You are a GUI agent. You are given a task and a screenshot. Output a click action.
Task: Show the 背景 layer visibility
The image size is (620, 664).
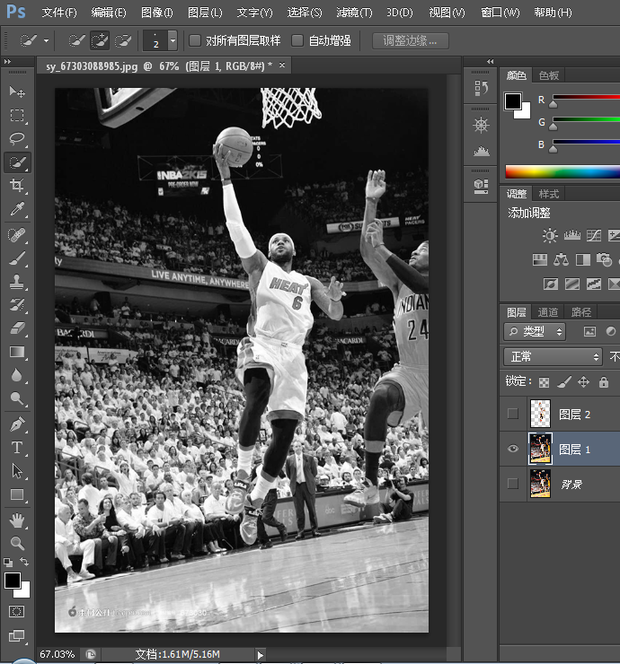pyautogui.click(x=512, y=483)
